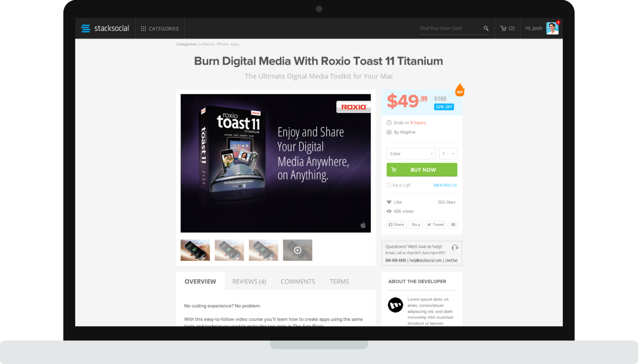
Task: Click the search magnifier icon
Action: pos(486,28)
